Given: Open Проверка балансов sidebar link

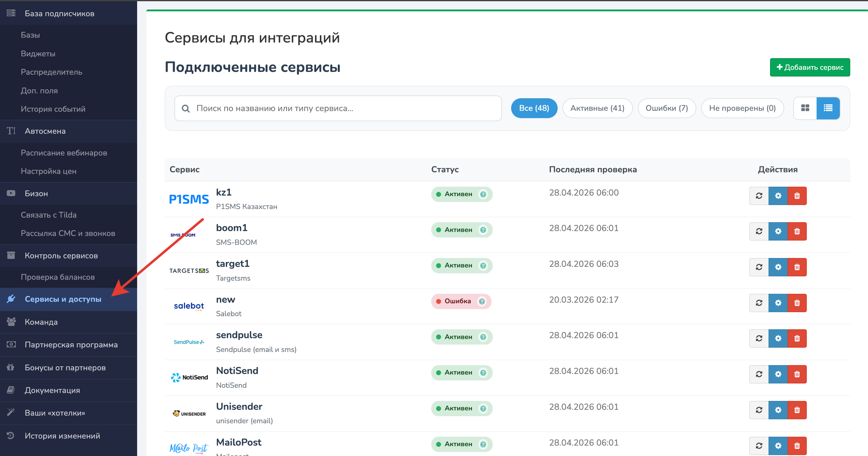Looking at the screenshot, I should [x=58, y=277].
